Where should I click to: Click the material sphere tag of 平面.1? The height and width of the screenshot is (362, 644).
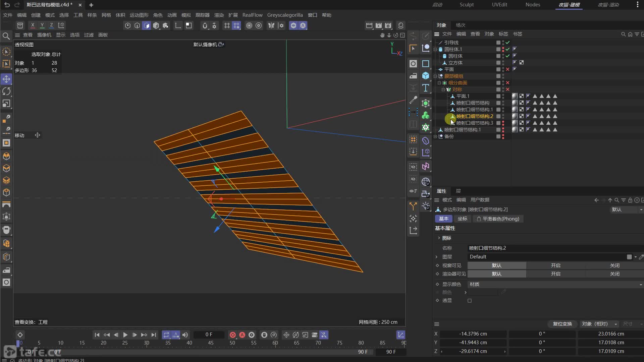point(515,96)
